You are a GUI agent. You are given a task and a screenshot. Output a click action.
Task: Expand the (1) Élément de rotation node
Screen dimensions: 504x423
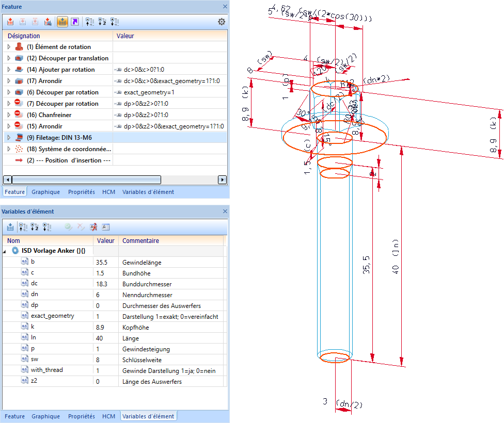coord(8,47)
